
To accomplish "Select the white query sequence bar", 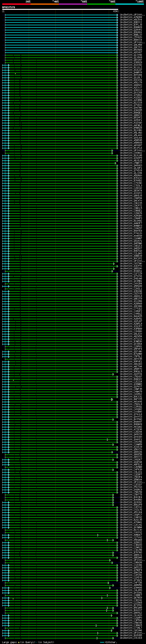I will [60, 9].
